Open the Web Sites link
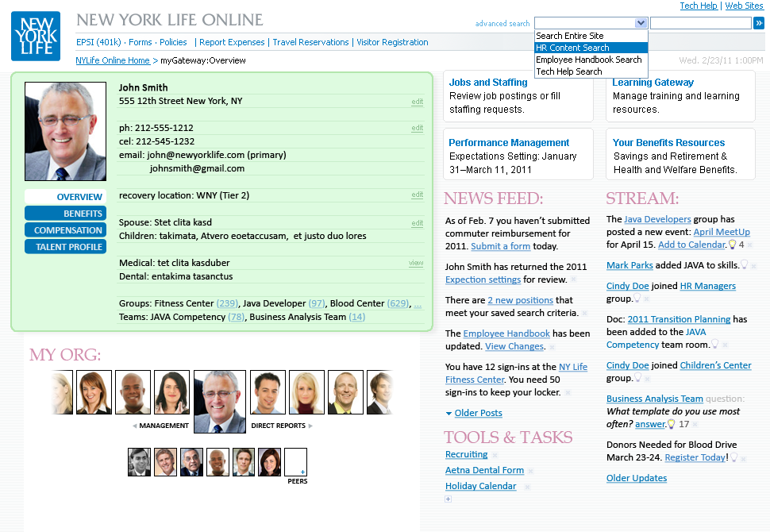 tap(744, 6)
